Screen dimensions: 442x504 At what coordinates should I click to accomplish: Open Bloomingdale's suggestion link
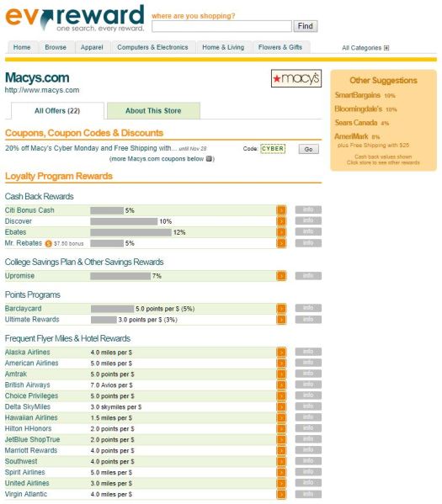click(359, 109)
